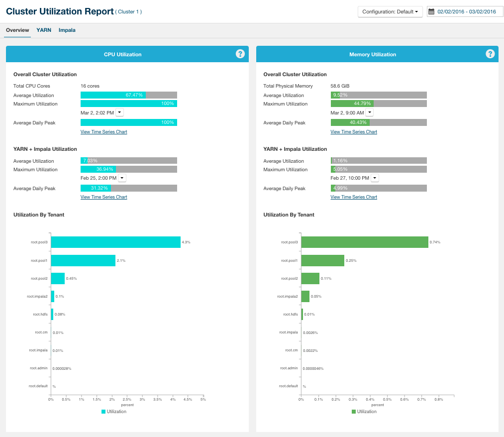Click the root.pool3 CPU utilization bar
The image size is (504, 437).
[x=115, y=242]
